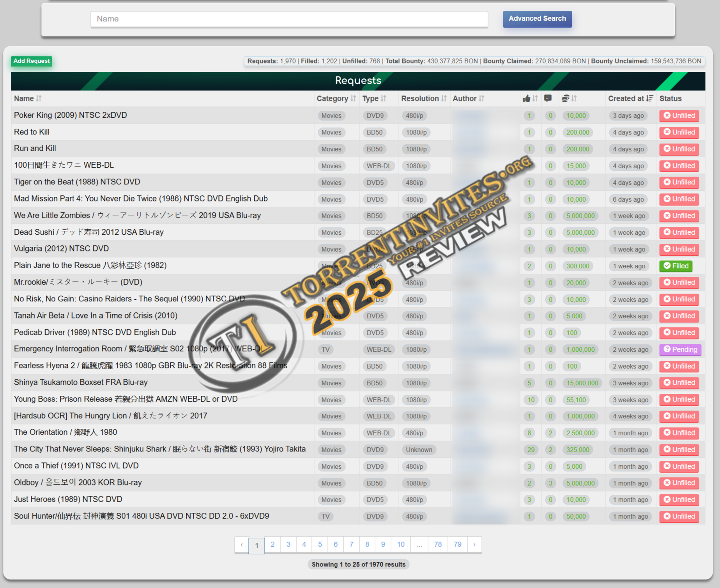Click the thumbs-up votes column icon

526,99
